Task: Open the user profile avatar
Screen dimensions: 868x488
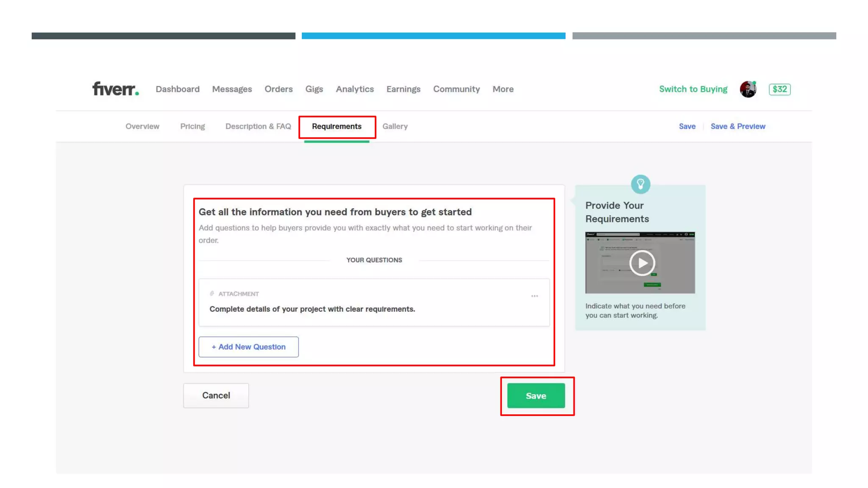Action: (x=748, y=89)
